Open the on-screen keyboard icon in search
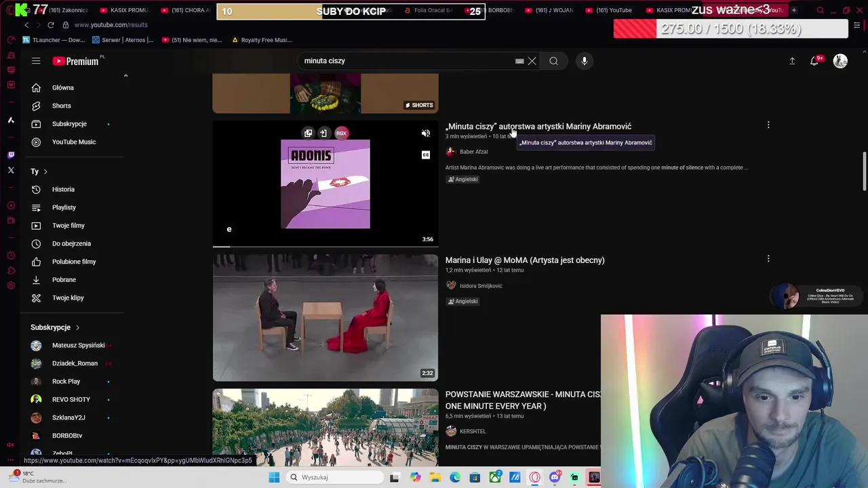868x488 pixels. (519, 61)
